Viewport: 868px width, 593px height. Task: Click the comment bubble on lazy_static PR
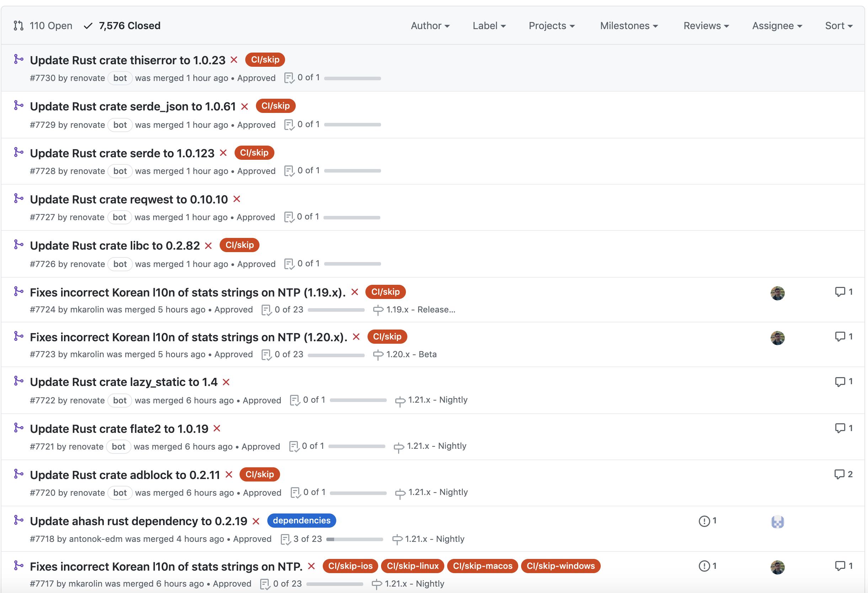tap(840, 381)
